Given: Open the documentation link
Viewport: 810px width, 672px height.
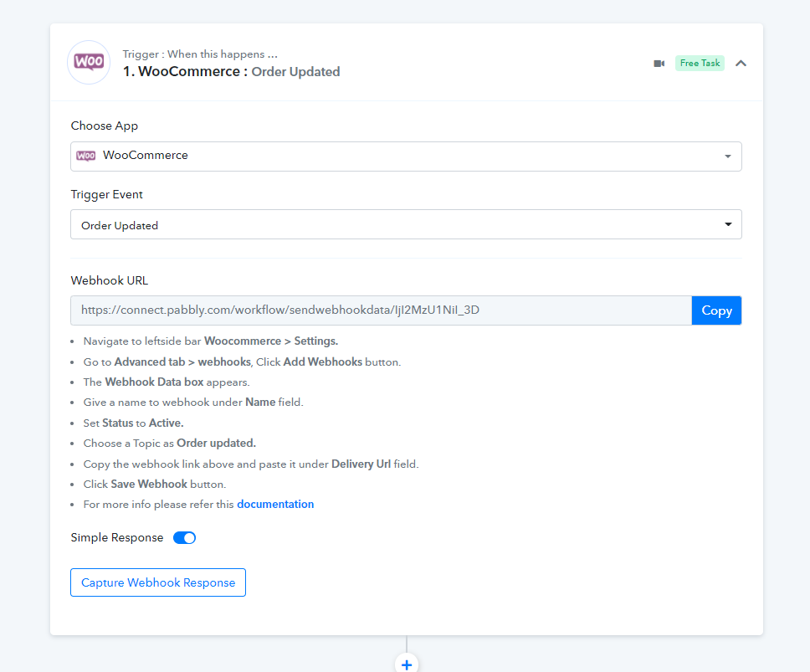Looking at the screenshot, I should (275, 504).
